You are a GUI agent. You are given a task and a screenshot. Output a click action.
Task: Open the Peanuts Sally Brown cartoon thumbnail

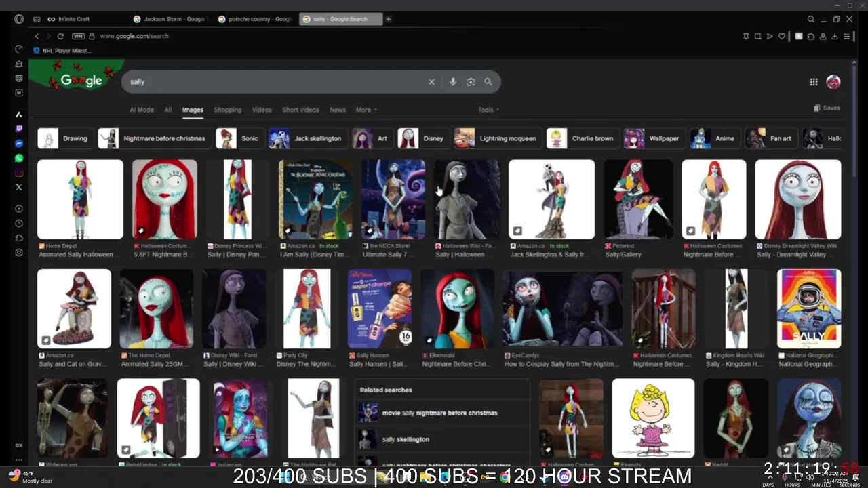(653, 418)
